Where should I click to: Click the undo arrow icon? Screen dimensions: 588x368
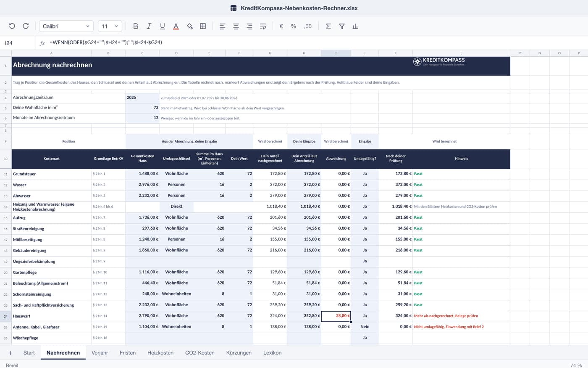(x=12, y=26)
